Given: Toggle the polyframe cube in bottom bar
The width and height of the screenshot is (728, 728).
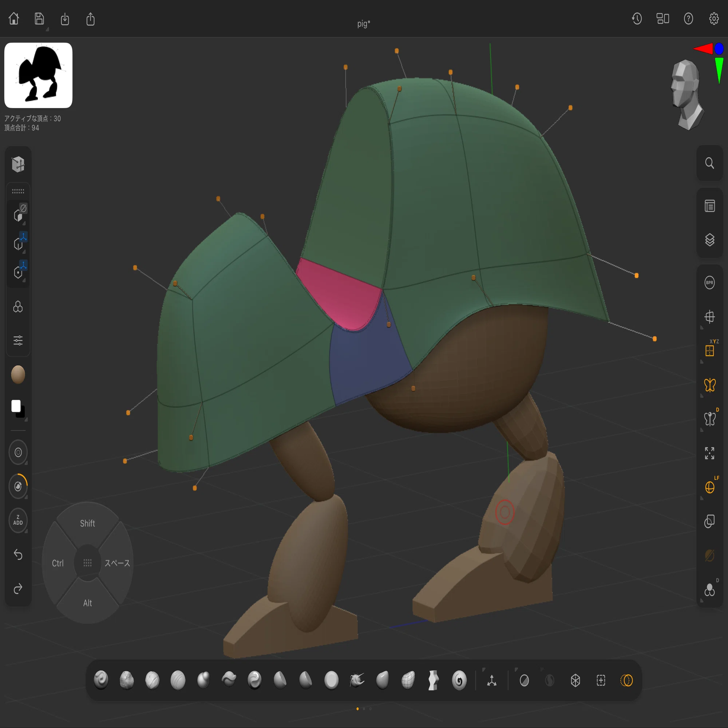Looking at the screenshot, I should pos(575,680).
